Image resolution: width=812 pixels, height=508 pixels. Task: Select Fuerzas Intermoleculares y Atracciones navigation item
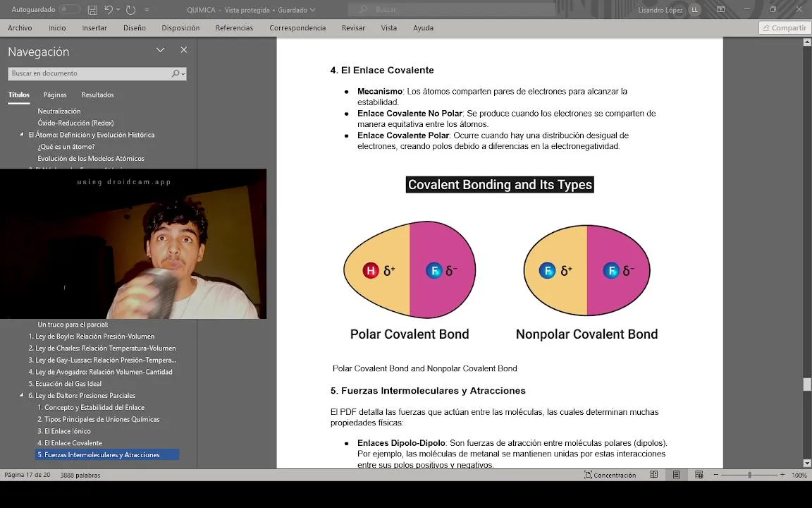(x=107, y=455)
